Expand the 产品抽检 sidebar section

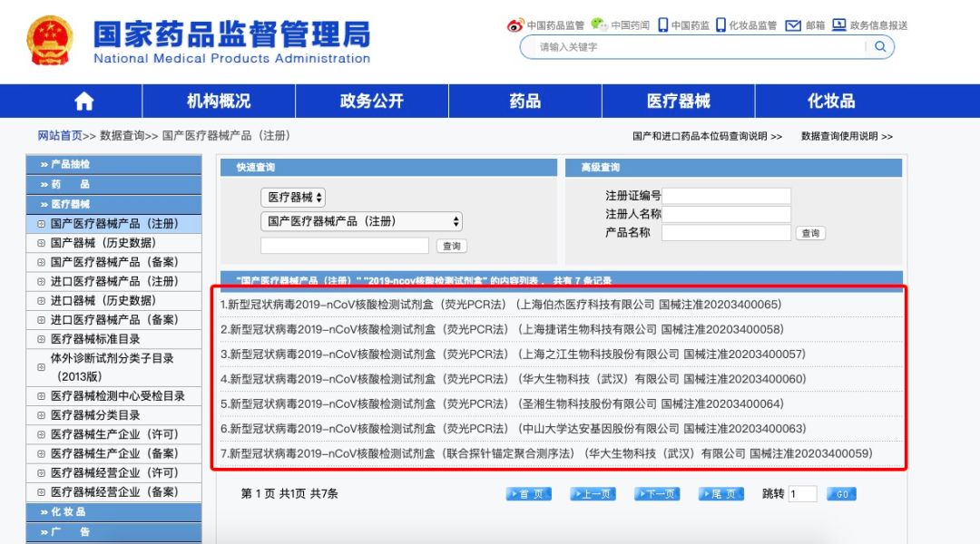click(113, 164)
